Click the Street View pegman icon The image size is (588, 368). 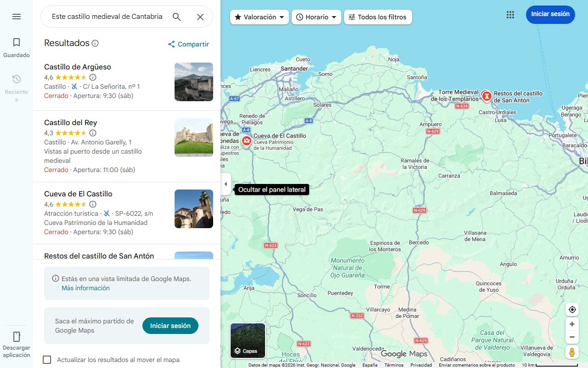[x=572, y=352]
